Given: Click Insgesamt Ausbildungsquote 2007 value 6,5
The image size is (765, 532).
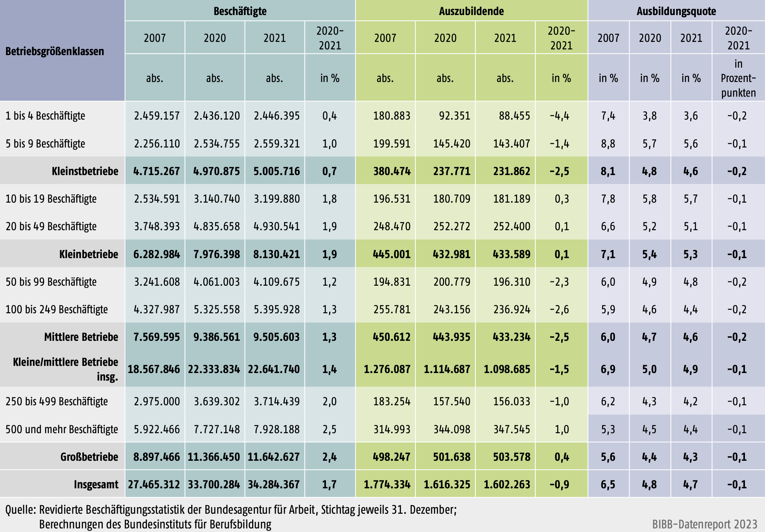Looking at the screenshot, I should point(608,484).
